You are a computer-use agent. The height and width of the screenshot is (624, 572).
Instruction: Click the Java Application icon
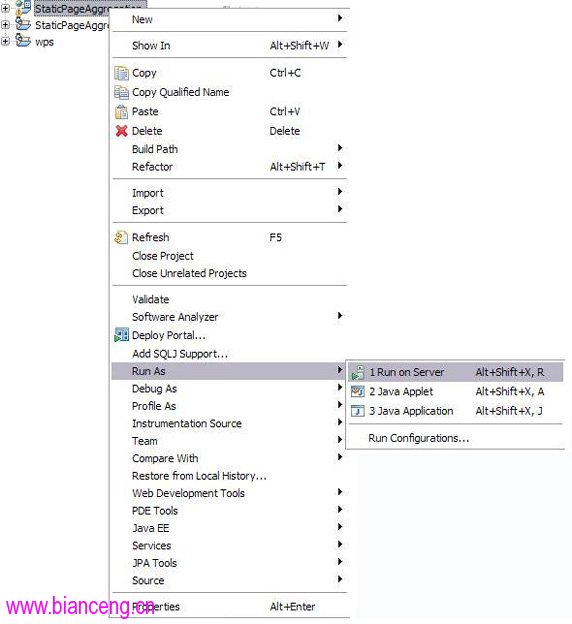click(x=358, y=411)
